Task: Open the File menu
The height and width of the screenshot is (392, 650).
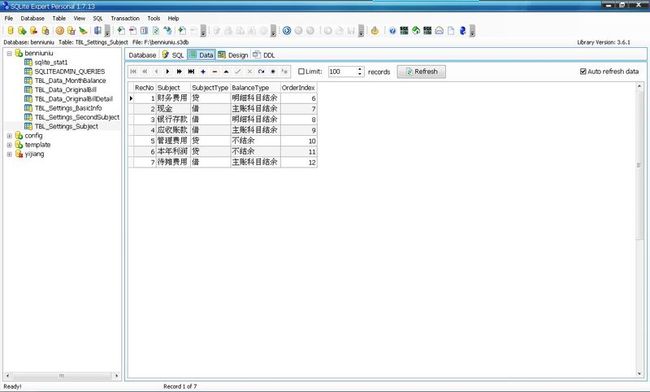Action: click(x=9, y=18)
